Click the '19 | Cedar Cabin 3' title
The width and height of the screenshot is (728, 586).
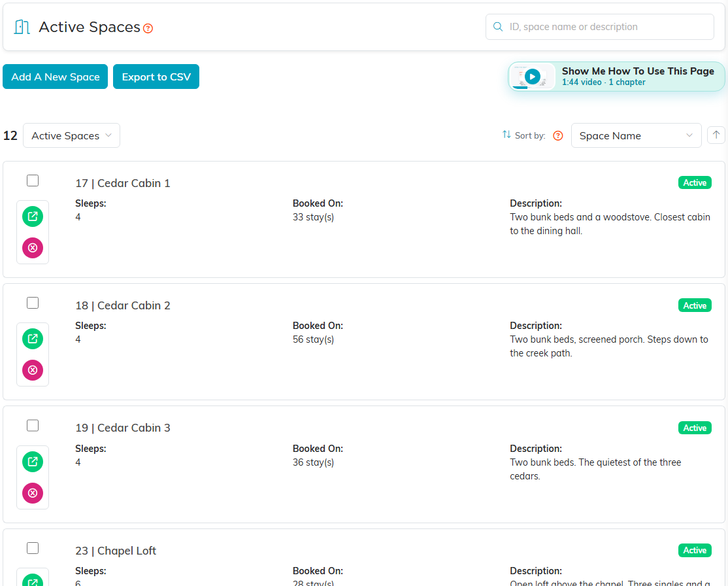click(x=123, y=428)
